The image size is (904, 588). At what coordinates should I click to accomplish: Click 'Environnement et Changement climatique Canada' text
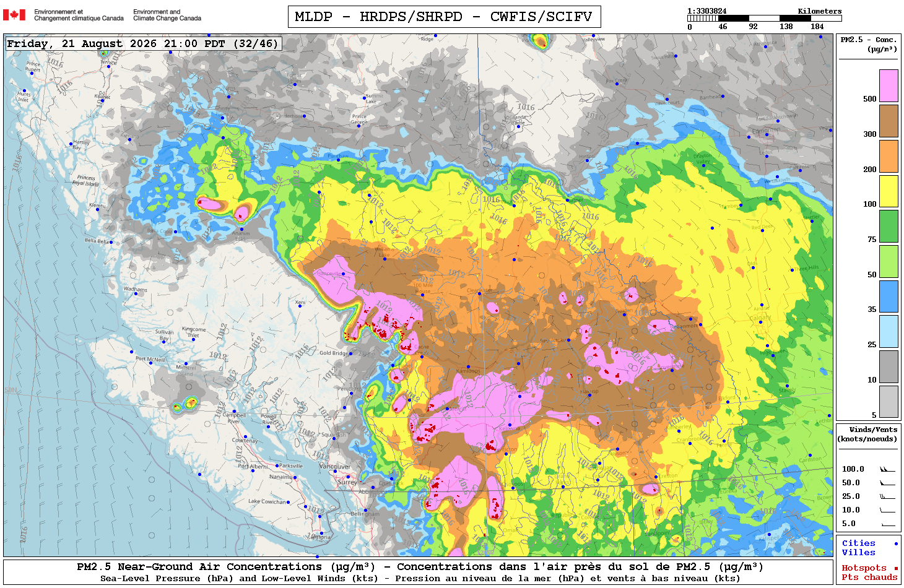pos(79,15)
